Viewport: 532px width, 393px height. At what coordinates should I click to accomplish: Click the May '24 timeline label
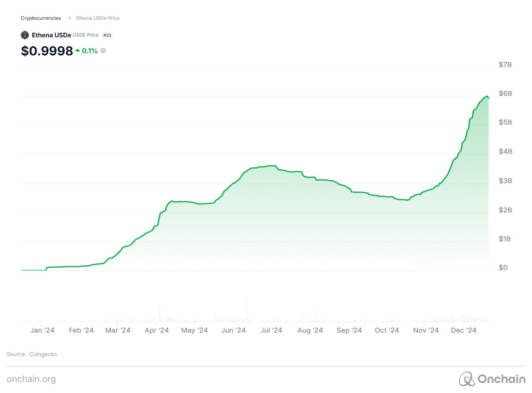click(x=195, y=330)
